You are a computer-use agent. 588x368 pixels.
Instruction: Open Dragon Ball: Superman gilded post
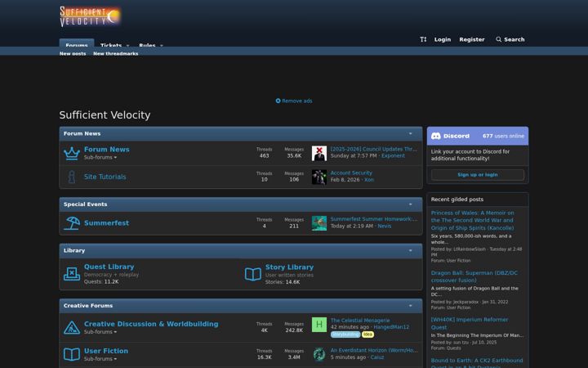point(474,276)
